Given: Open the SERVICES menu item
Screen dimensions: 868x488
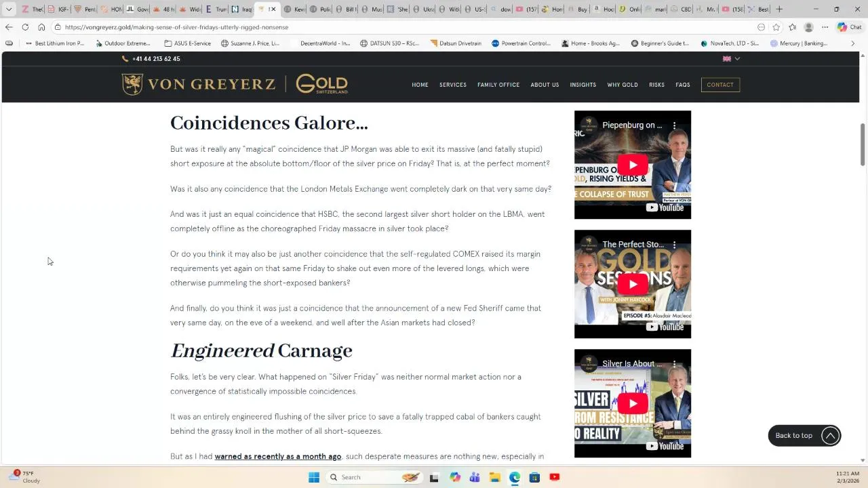Looking at the screenshot, I should pos(453,85).
